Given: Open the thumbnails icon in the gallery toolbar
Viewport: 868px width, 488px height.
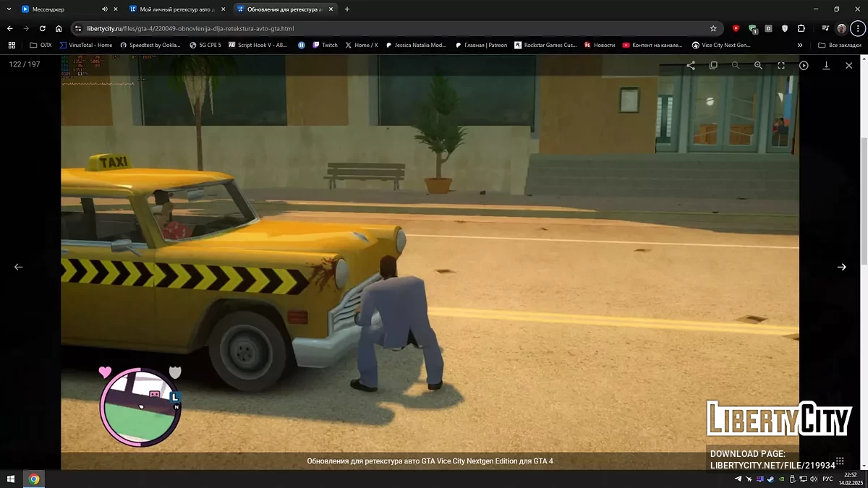Looking at the screenshot, I should 713,65.
